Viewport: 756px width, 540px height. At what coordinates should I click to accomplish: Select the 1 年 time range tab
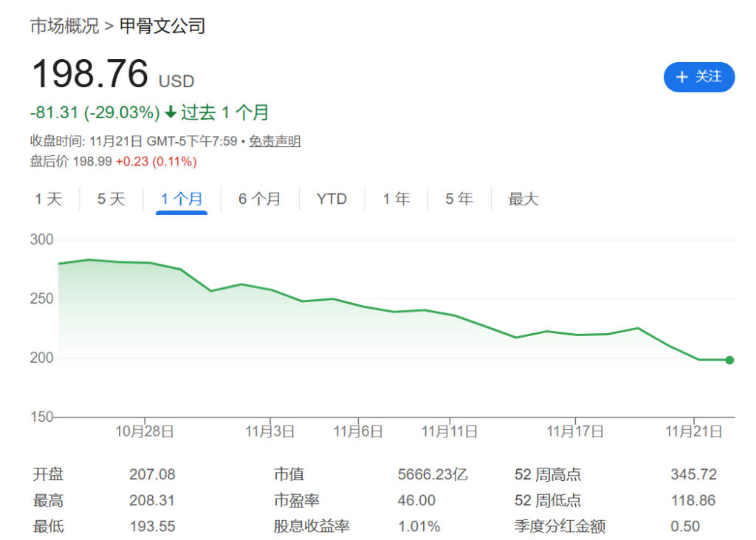[x=396, y=199]
